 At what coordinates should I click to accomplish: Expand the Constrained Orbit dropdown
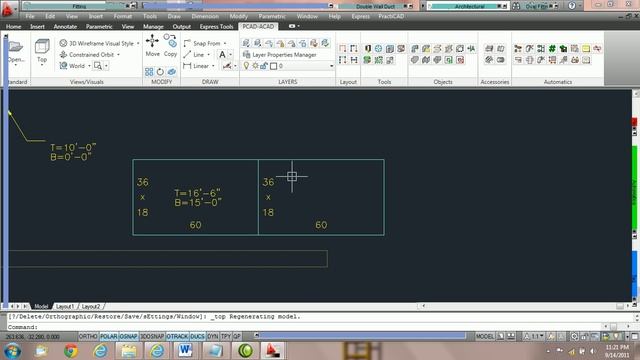tap(118, 55)
